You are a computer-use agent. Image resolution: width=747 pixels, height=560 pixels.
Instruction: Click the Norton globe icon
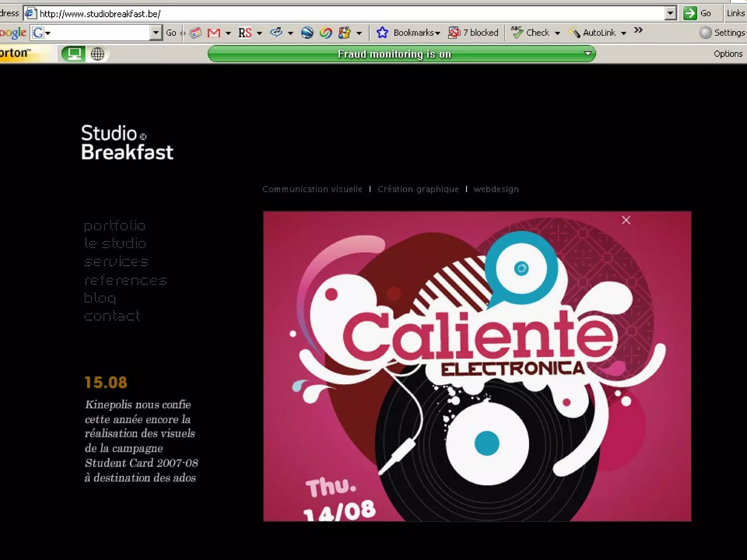pyautogui.click(x=97, y=54)
